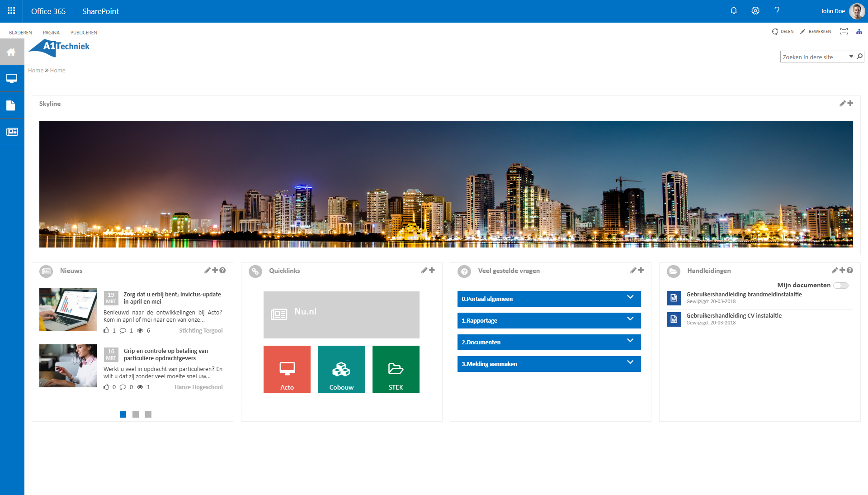The height and width of the screenshot is (495, 868).
Task: Expand the 0.Portaal algemeen section
Action: click(549, 299)
